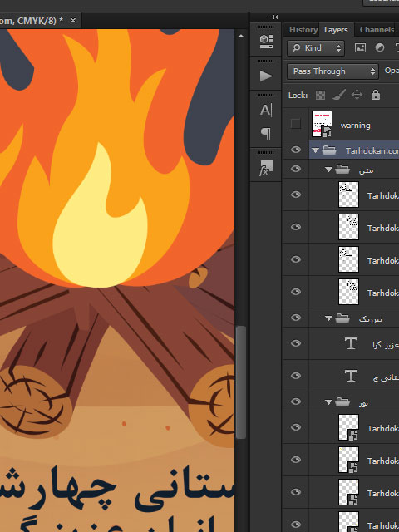
Task: Select the Layers tab
Action: coord(336,30)
